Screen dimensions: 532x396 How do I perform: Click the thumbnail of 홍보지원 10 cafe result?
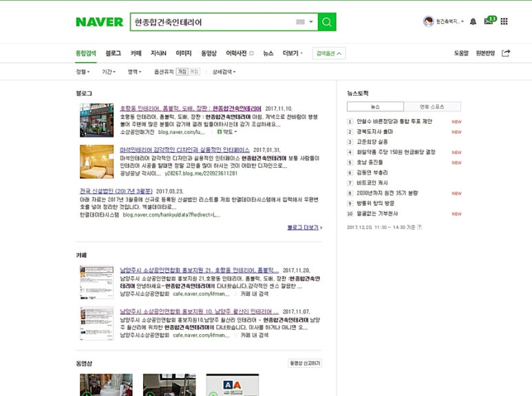coord(97,323)
